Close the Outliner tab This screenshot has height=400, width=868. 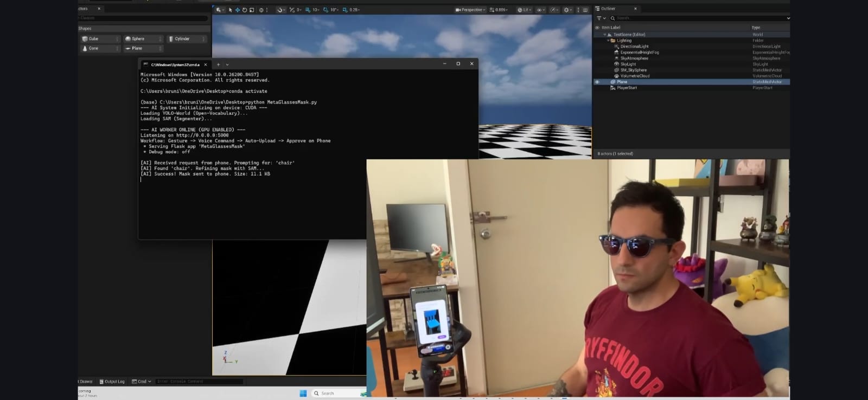tap(636, 9)
